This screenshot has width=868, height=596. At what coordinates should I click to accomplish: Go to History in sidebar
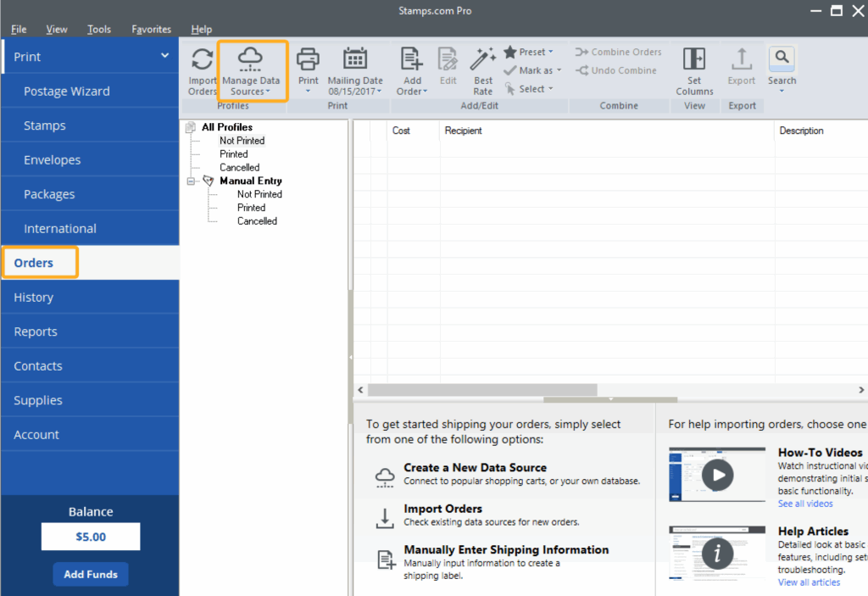tap(34, 298)
